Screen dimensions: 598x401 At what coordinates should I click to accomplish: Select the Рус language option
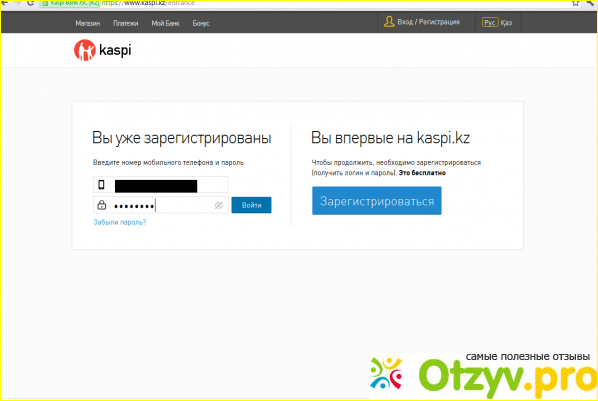coord(490,23)
